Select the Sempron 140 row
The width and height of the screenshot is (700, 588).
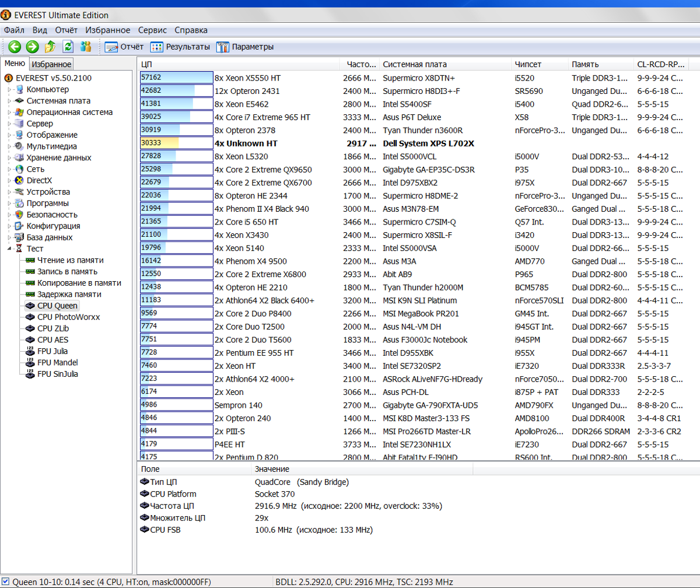418,405
